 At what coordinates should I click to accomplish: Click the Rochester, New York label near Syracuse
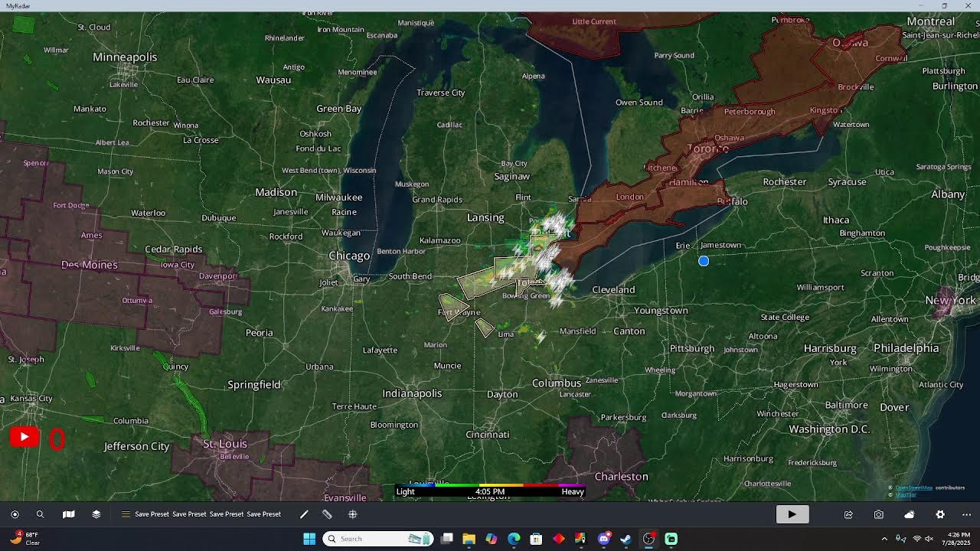coord(785,182)
